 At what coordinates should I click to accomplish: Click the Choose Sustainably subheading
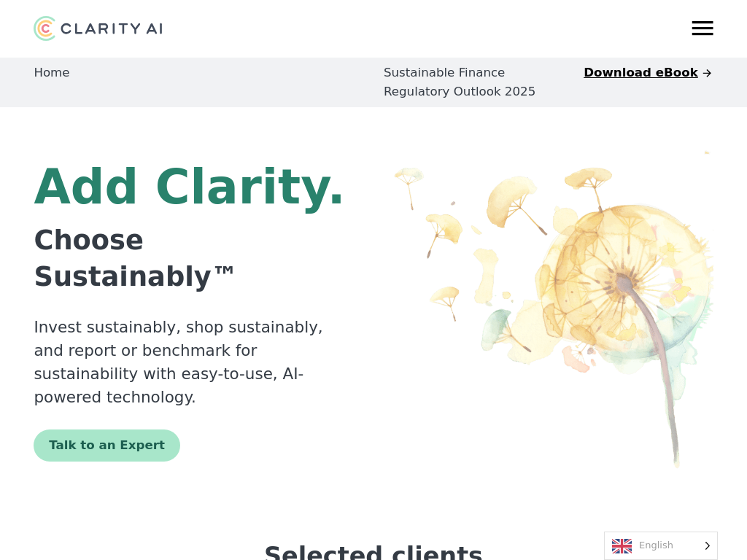click(x=133, y=258)
